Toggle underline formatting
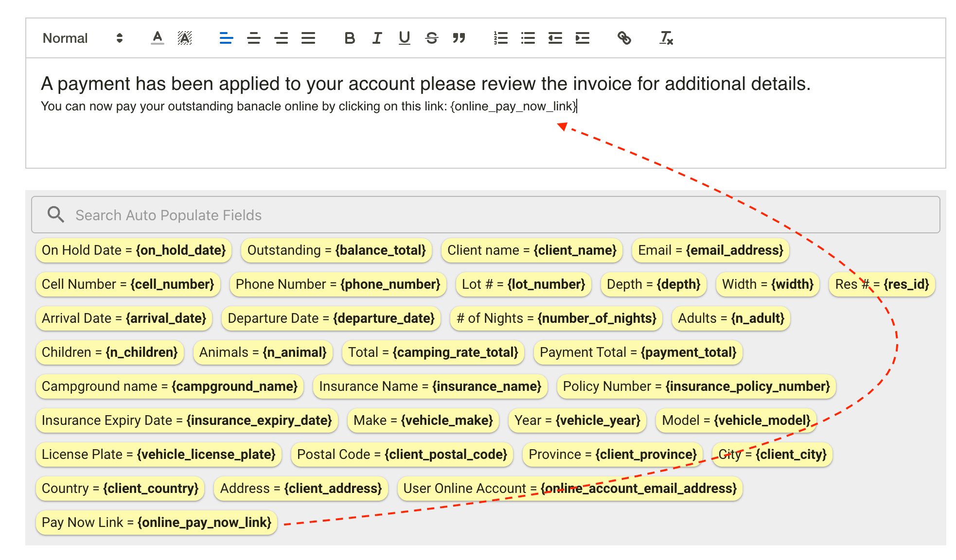This screenshot has height=560, width=956. 404,38
